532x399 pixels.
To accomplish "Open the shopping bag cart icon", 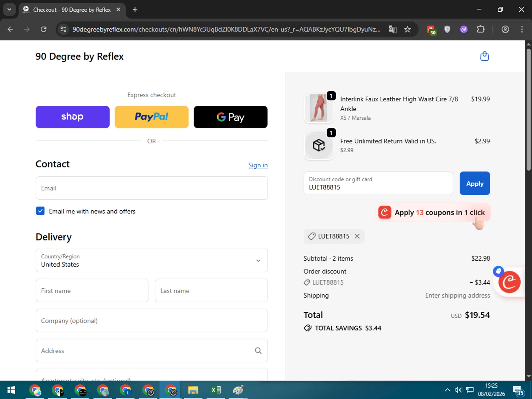I will pos(484,56).
